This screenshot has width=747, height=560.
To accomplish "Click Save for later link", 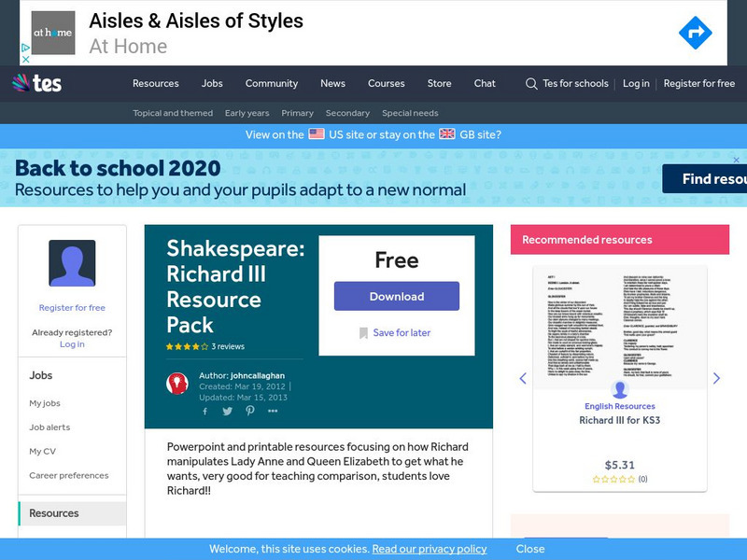I will pyautogui.click(x=402, y=333).
